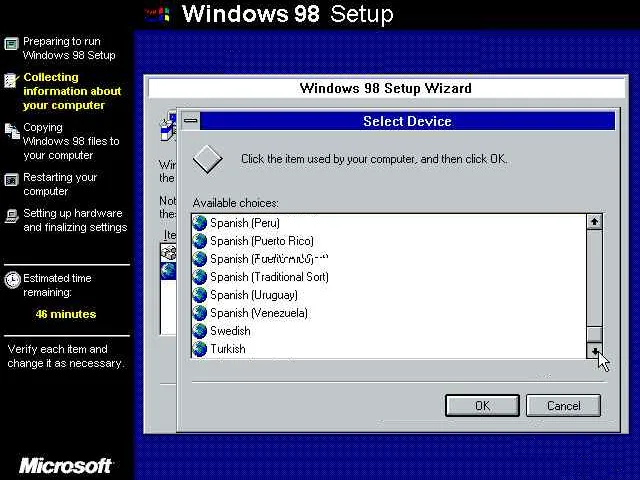The height and width of the screenshot is (480, 640).
Task: Click globe icon beside Turkish
Action: tap(200, 349)
